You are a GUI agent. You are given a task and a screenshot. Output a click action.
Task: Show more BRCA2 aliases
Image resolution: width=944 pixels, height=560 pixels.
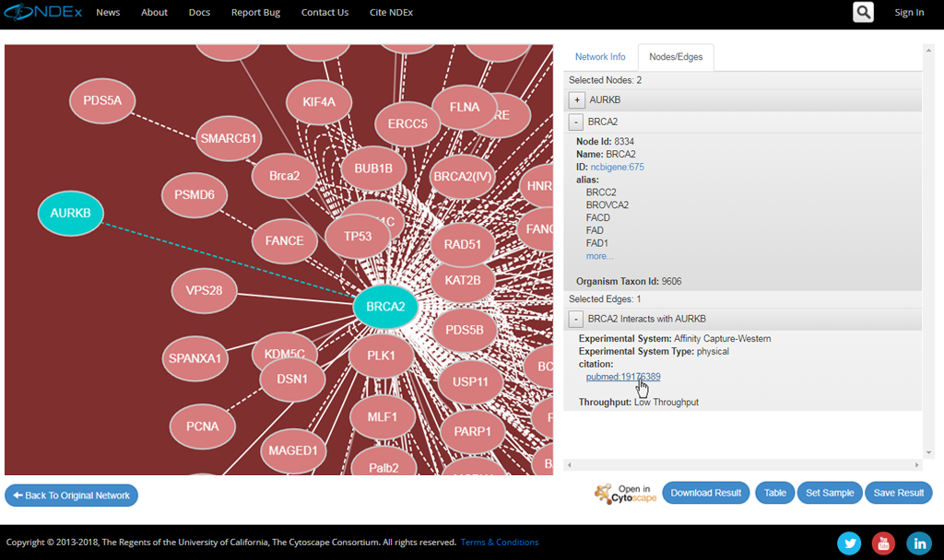tap(599, 256)
